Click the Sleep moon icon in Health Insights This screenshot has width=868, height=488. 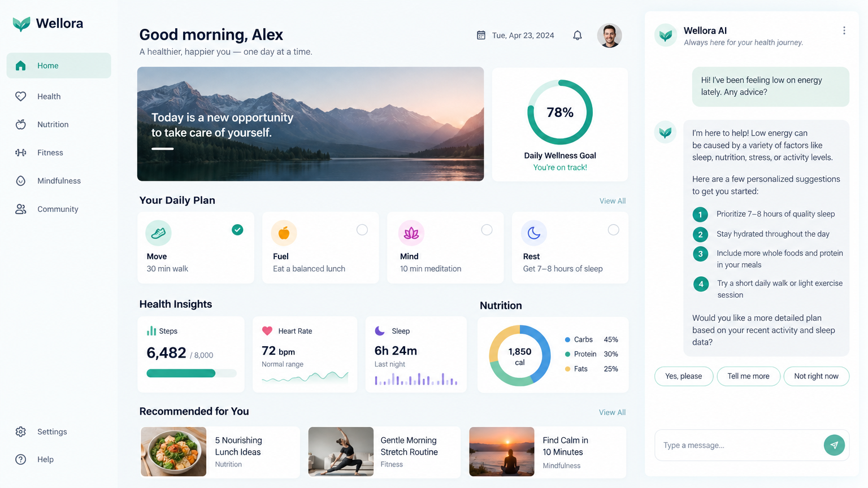click(x=380, y=331)
